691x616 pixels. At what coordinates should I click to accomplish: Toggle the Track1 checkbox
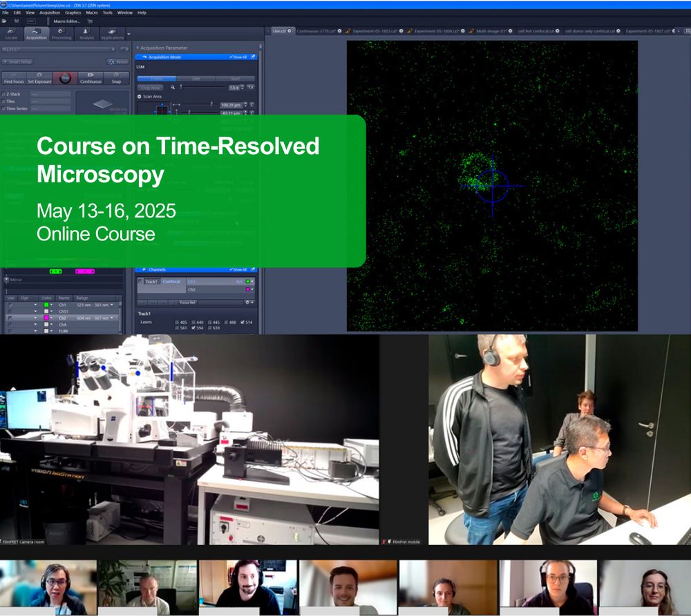coord(141,281)
